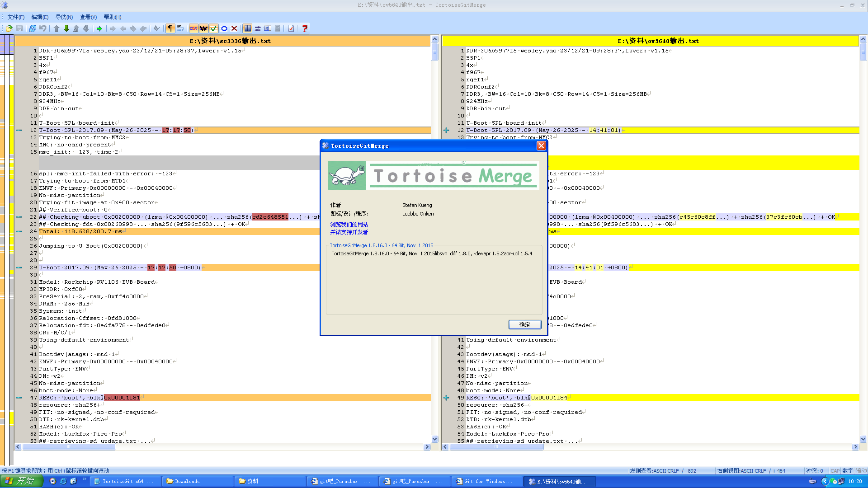Image resolution: width=868 pixels, height=488 pixels.
Task: Click left pane vertical scrollbar down arrow
Action: click(435, 439)
